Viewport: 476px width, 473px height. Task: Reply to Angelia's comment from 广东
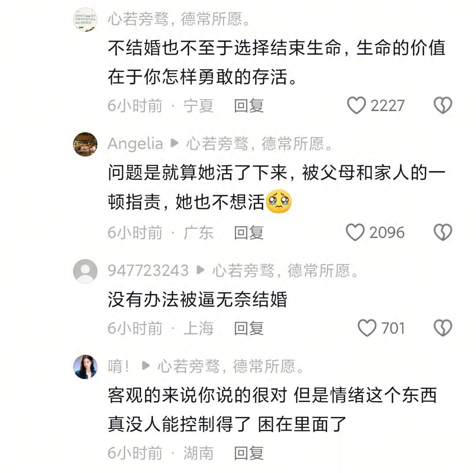click(x=249, y=232)
